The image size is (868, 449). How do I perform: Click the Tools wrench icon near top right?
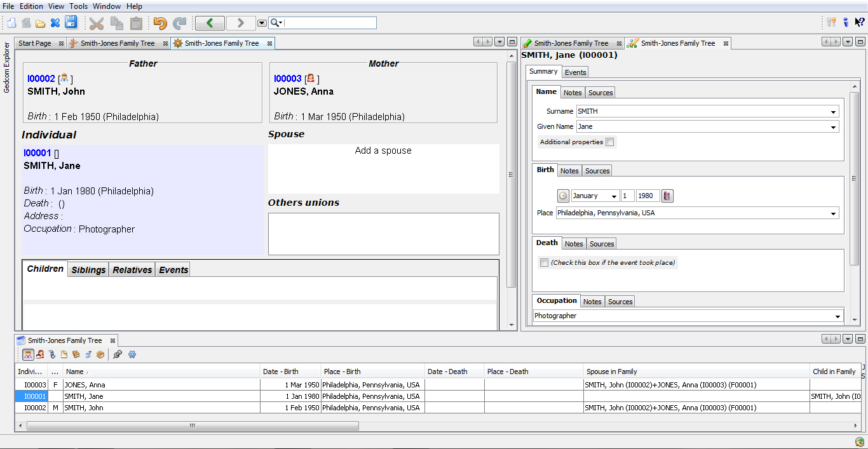click(831, 22)
